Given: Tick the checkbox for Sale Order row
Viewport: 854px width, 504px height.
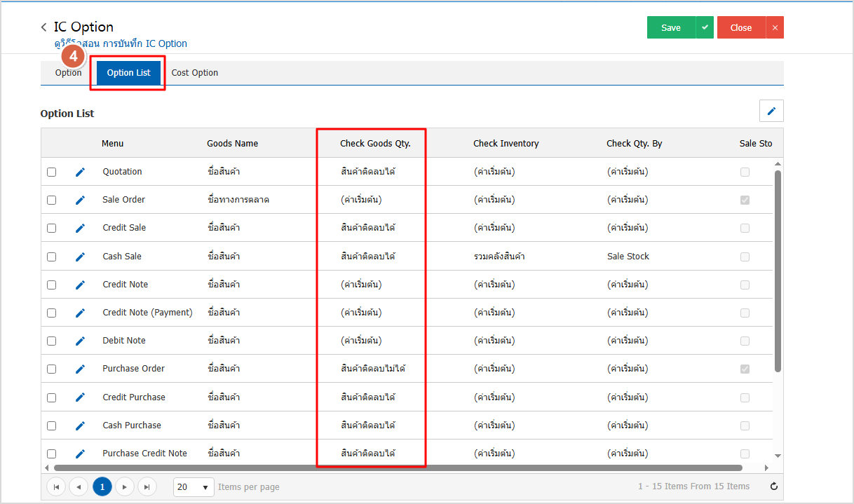Looking at the screenshot, I should [x=52, y=200].
